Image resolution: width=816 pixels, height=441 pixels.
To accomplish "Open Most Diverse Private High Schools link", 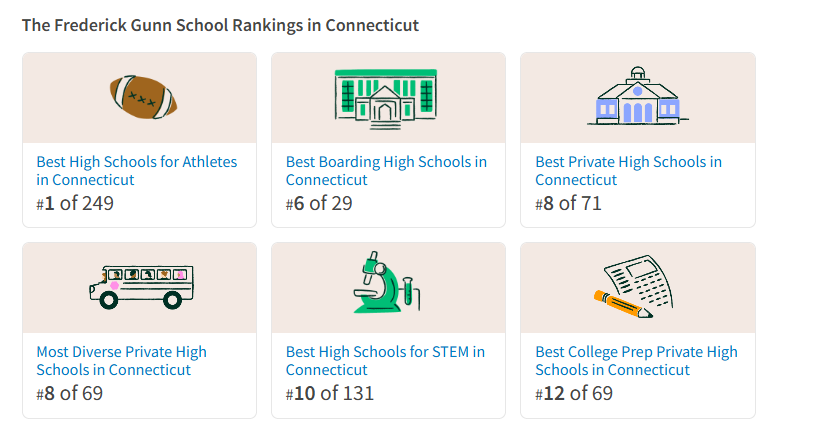I will click(121, 361).
